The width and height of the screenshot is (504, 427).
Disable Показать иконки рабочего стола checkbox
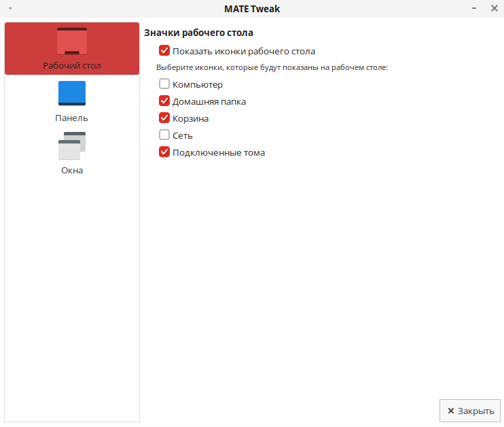[164, 51]
